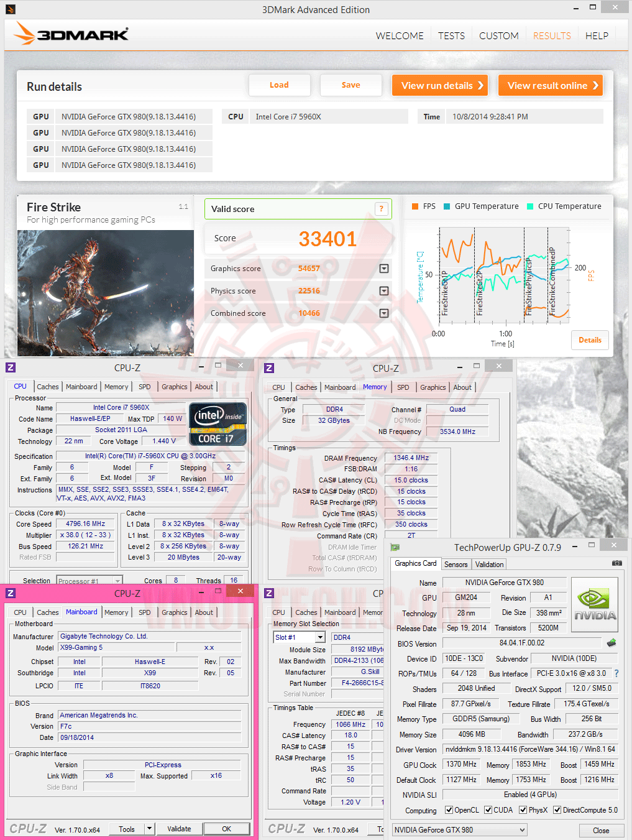Open the Valid score help question mark
Viewport: 632px width, 840px height.
click(x=382, y=209)
